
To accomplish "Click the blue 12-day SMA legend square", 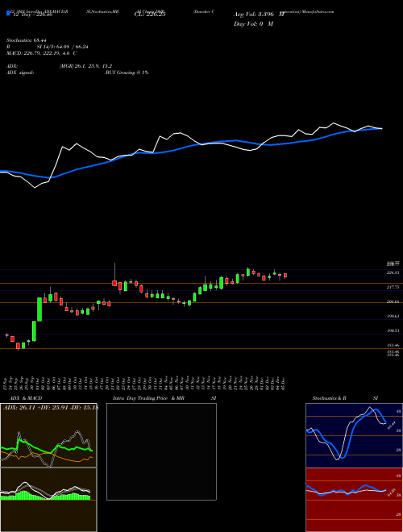I will (x=8, y=13).
